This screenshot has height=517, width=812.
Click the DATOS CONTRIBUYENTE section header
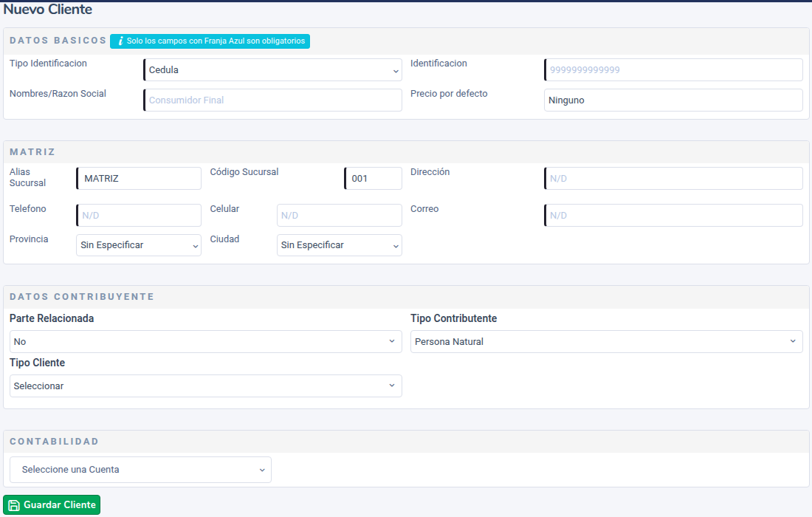click(82, 297)
